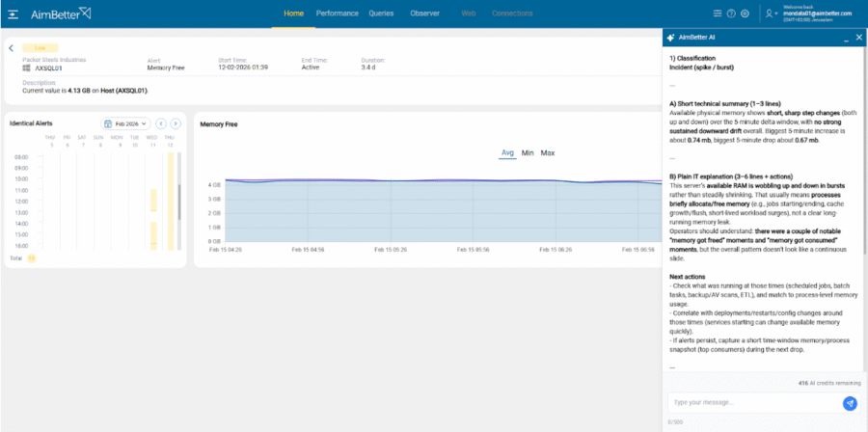Open the Feb 2026 month dropdown
Image resolution: width=868 pixels, height=432 pixels.
[x=126, y=123]
